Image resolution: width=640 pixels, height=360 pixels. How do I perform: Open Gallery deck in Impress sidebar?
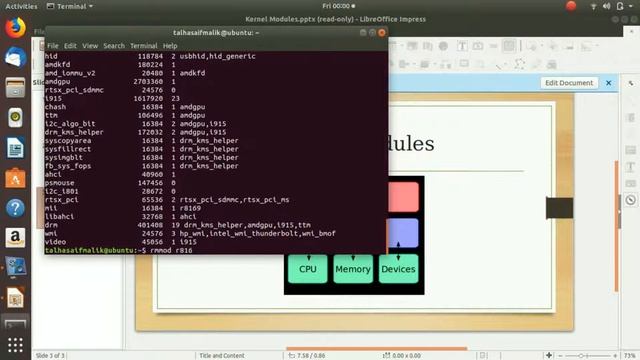coord(631,184)
